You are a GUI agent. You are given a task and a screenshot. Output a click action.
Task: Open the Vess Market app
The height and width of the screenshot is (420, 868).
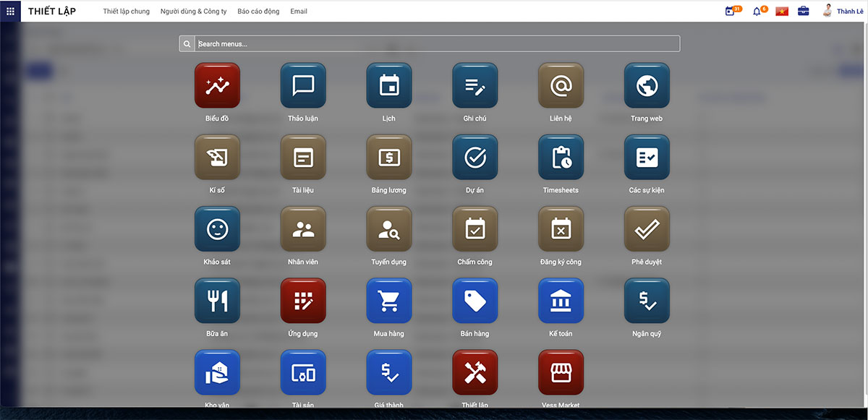coord(561,372)
